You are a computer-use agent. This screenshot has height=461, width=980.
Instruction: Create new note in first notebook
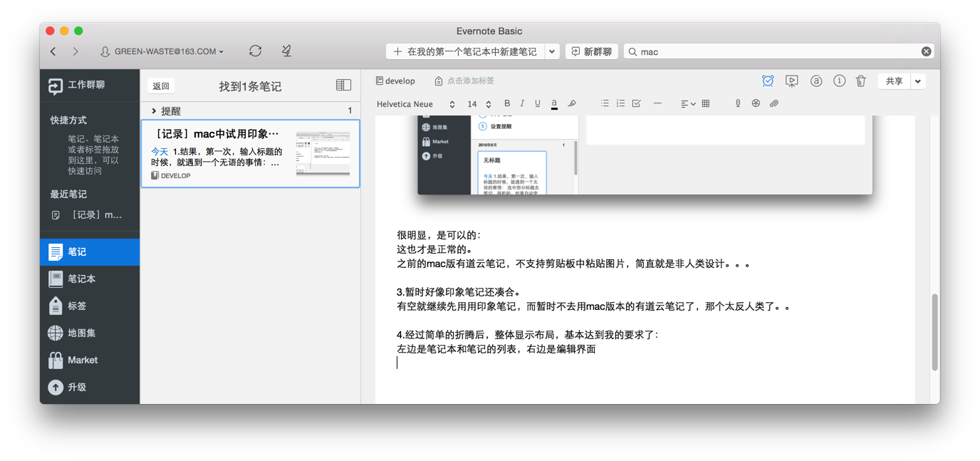pyautogui.click(x=466, y=51)
